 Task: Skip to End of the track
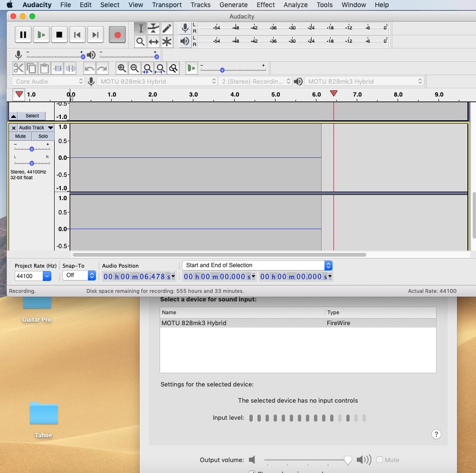[x=95, y=35]
